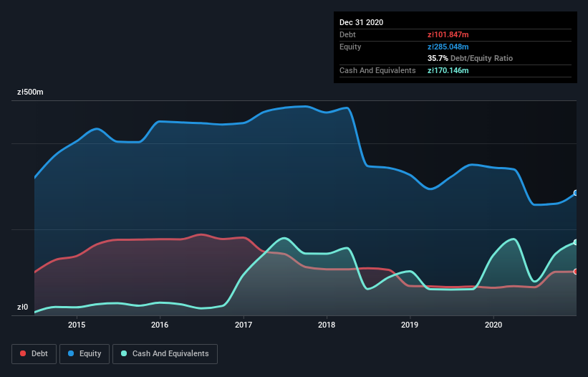Click the blue Equity legend dot

point(71,353)
